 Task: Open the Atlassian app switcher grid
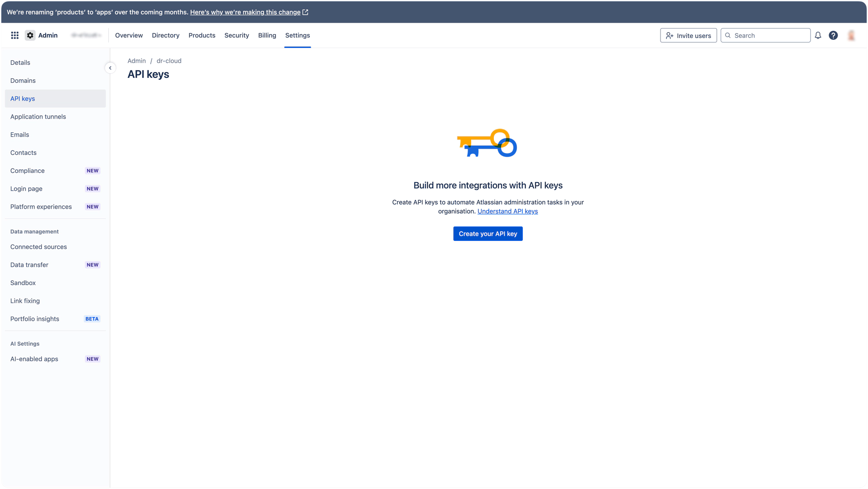[x=14, y=35]
